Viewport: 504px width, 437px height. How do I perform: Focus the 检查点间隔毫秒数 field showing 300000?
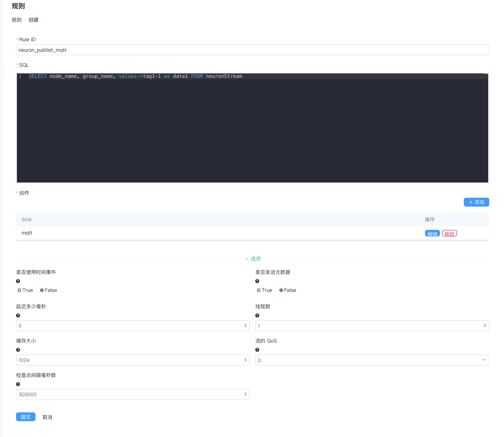pos(133,394)
